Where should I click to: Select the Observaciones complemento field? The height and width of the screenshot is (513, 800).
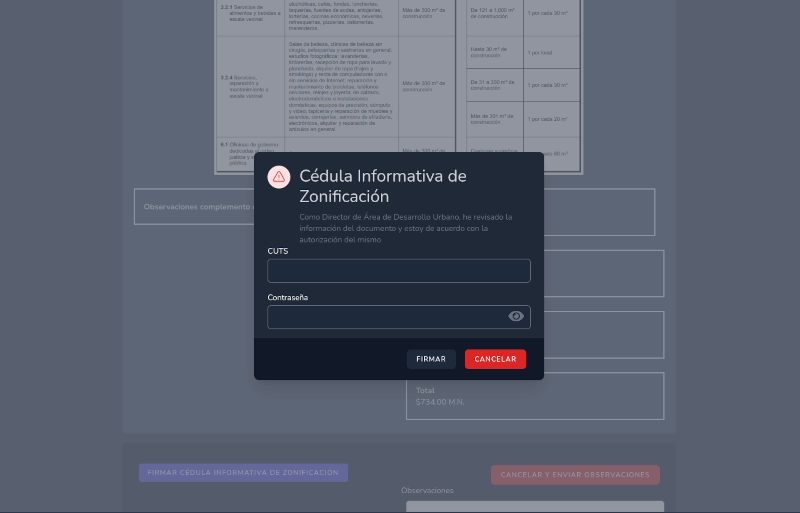pos(195,207)
